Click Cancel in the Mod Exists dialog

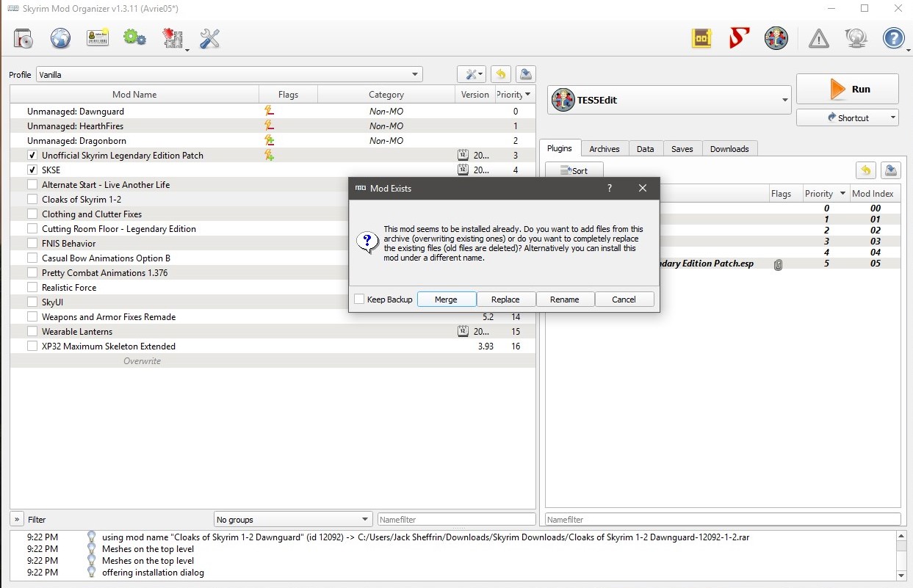624,300
